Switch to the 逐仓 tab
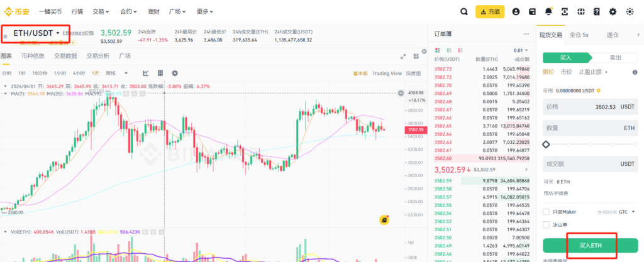 (613, 35)
